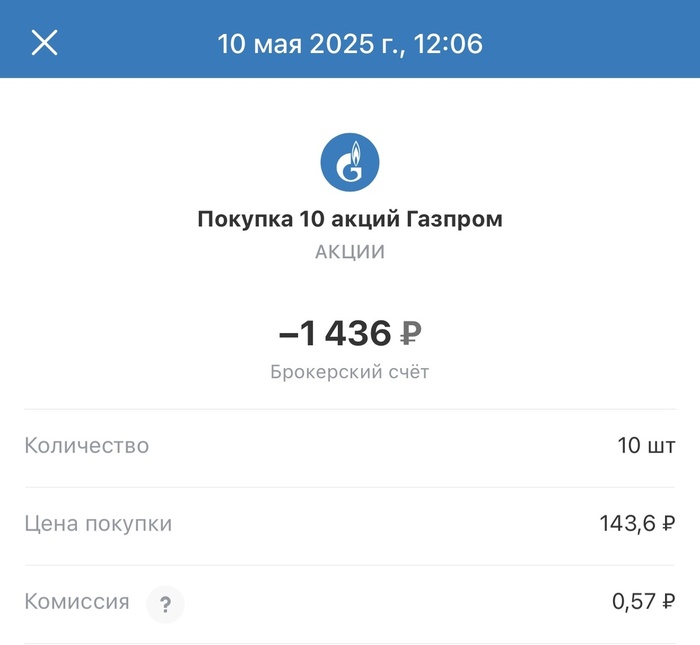Select the Комиссия row label

click(x=77, y=602)
